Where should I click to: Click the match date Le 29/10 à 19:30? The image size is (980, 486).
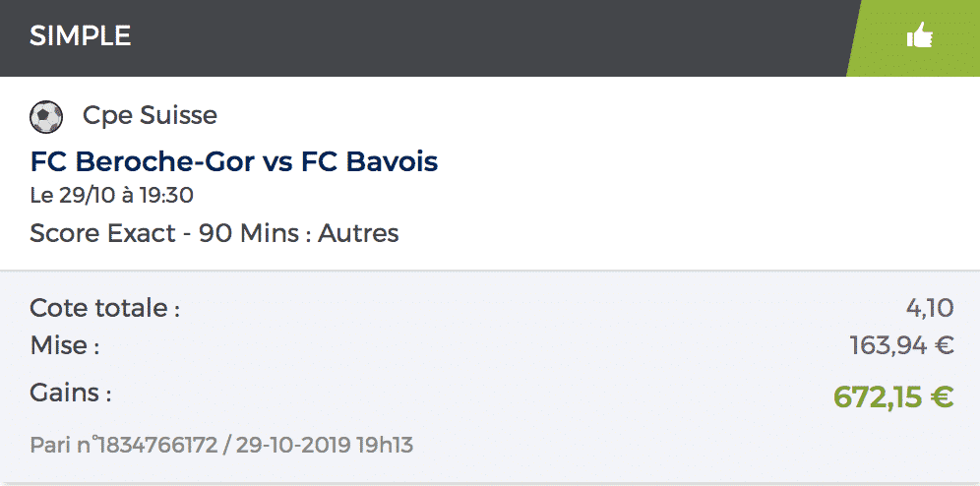tap(112, 196)
